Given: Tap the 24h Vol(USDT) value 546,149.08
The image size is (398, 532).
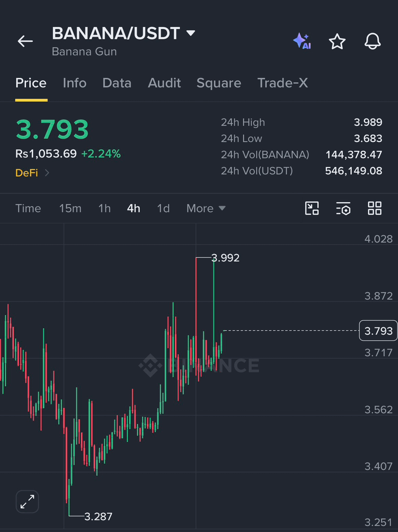Looking at the screenshot, I should click(353, 170).
